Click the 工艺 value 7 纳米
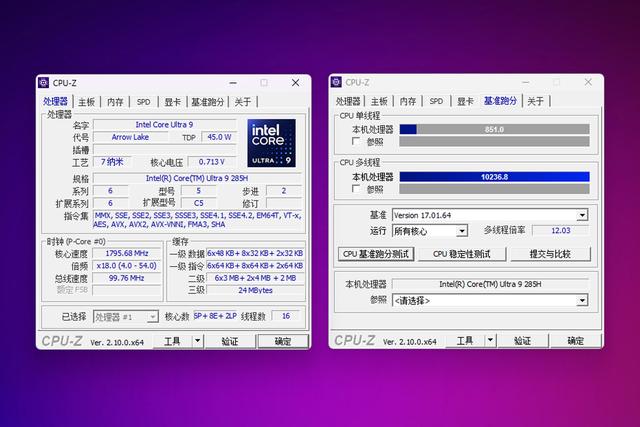Image resolution: width=640 pixels, height=427 pixels. coord(112,162)
